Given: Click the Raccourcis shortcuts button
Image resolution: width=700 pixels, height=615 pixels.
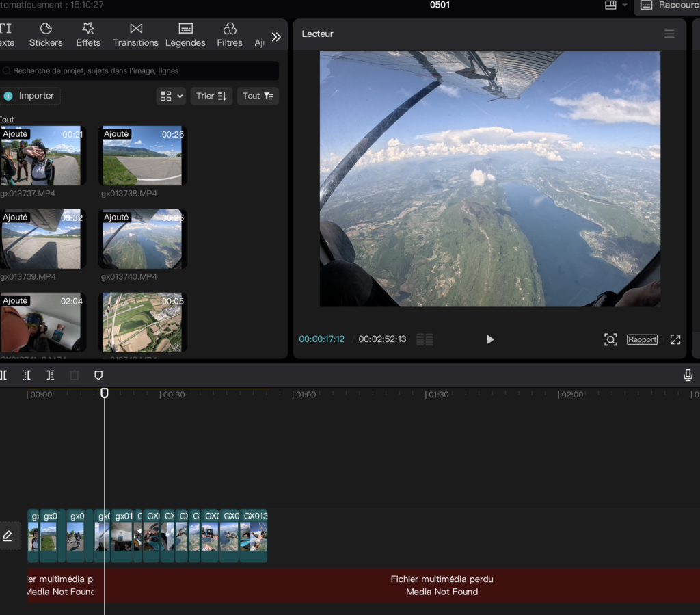Looking at the screenshot, I should (667, 5).
